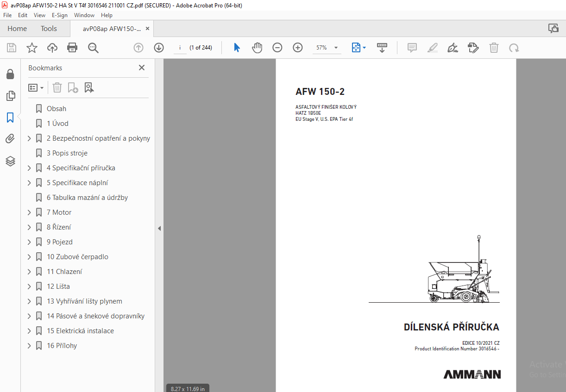This screenshot has height=392, width=566.
Task: Choose the arrow Selection tool
Action: (237, 48)
